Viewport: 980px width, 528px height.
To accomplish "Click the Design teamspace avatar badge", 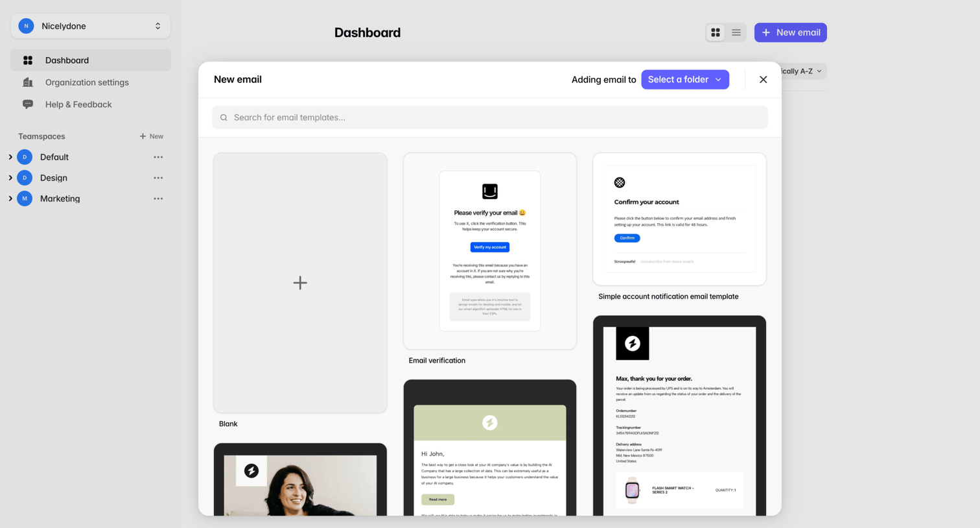I will pyautogui.click(x=25, y=178).
